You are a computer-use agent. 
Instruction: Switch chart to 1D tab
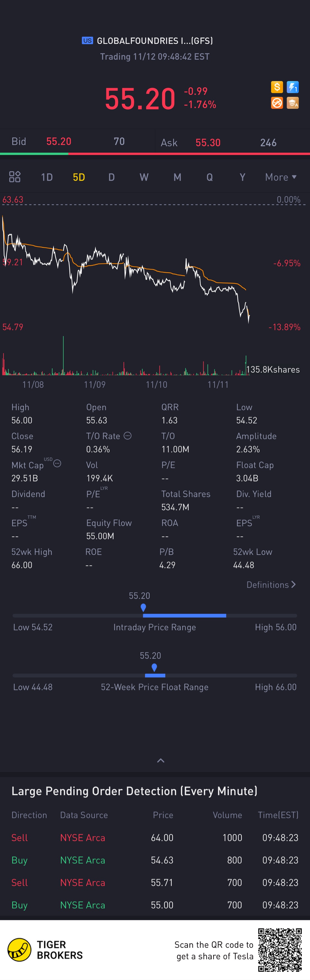tap(47, 177)
